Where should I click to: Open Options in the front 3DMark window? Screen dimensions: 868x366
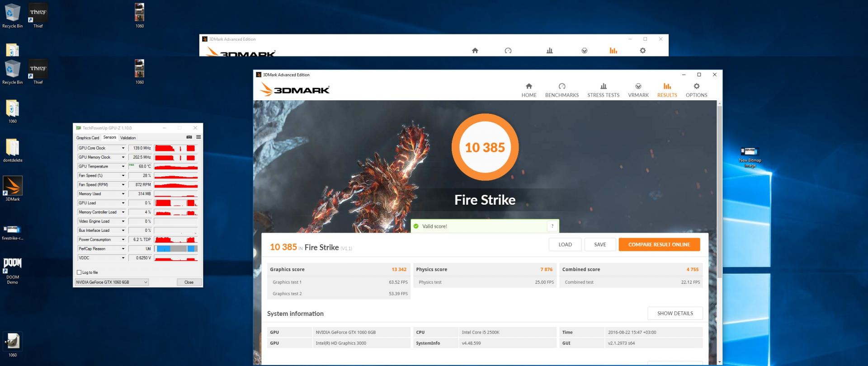696,90
